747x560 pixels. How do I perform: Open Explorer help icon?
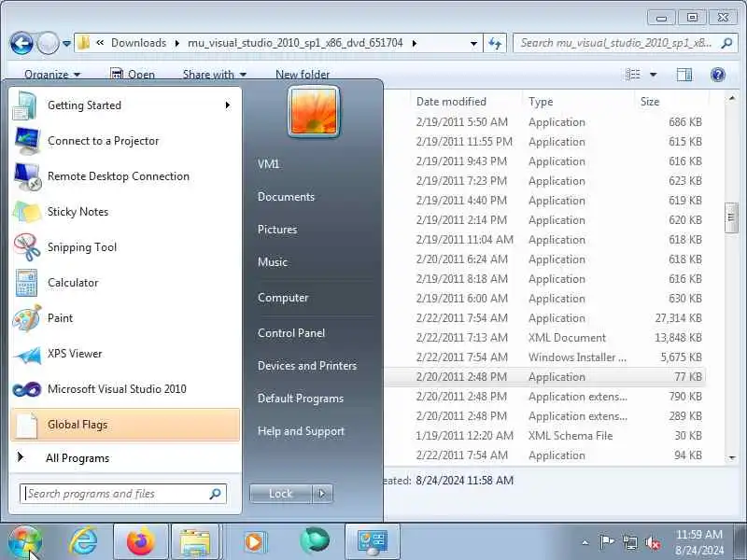coord(717,75)
